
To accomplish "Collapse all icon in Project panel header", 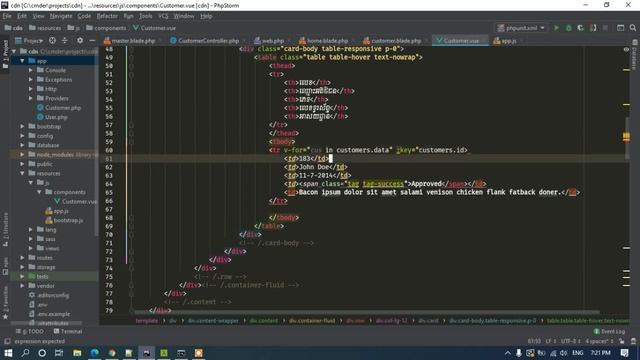I will coord(64,40).
